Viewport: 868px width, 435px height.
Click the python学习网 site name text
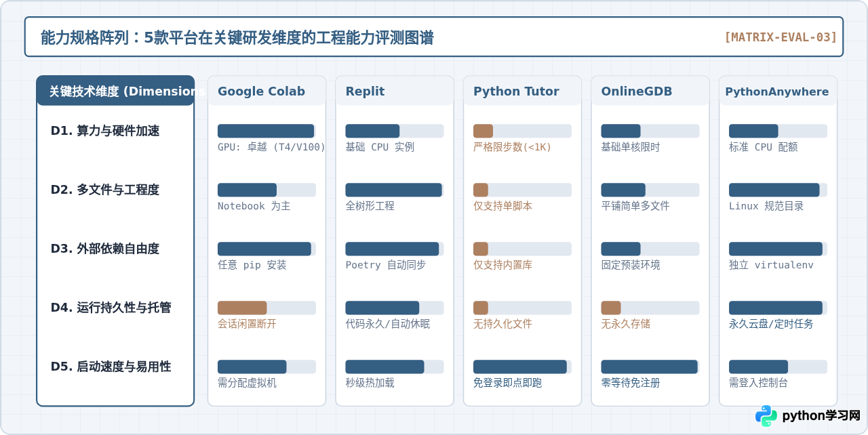[x=821, y=416]
